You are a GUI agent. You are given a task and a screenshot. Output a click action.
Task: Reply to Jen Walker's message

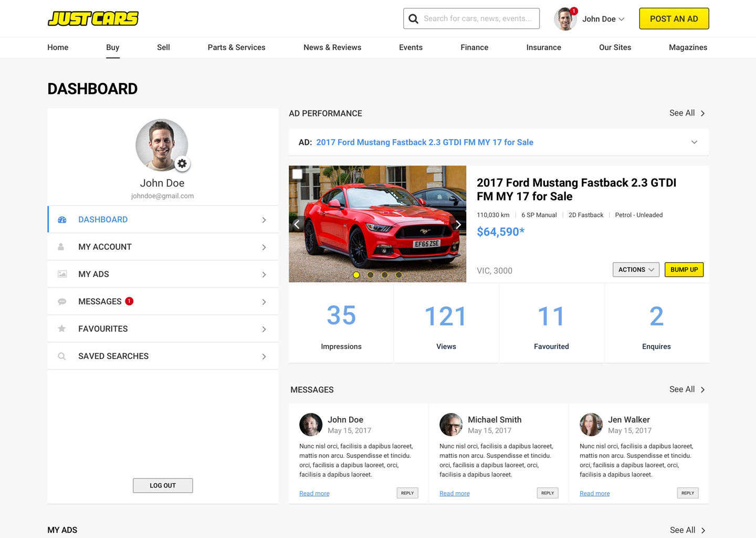(x=688, y=493)
